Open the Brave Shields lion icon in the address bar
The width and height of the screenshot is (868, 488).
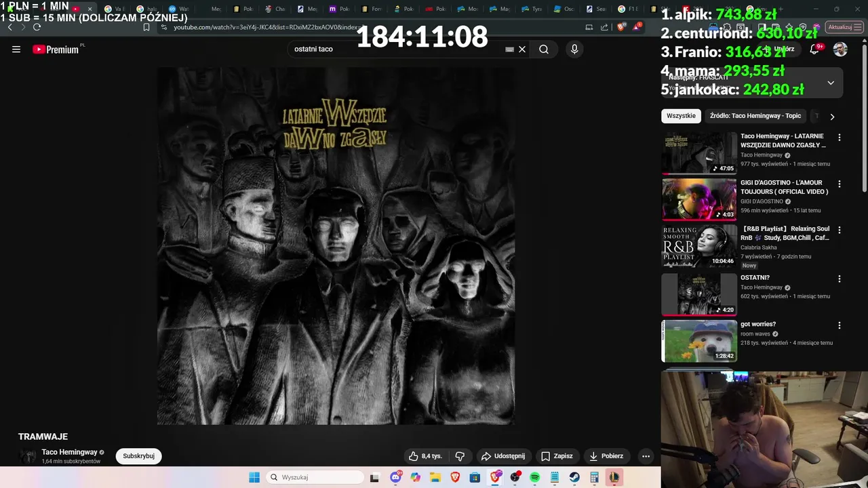pos(621,27)
